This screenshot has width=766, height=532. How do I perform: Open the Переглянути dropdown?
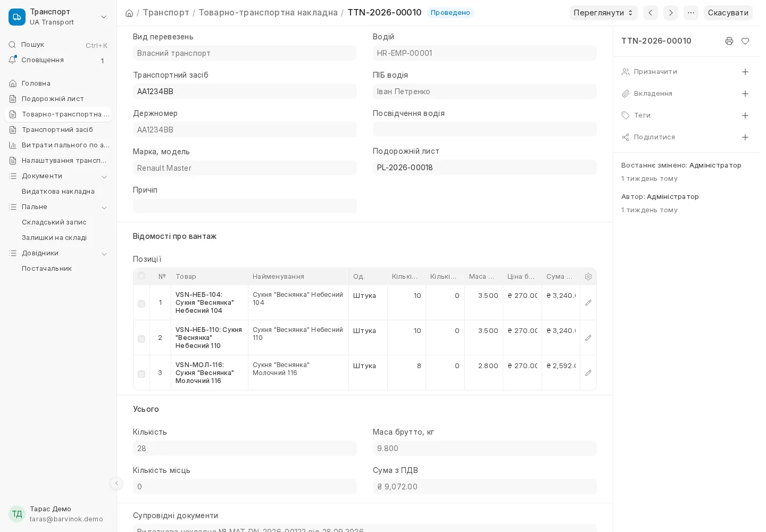click(604, 13)
